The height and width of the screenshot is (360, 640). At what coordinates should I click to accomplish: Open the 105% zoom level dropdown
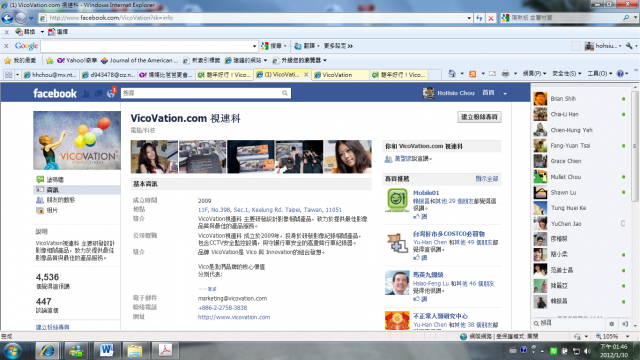click(x=627, y=337)
